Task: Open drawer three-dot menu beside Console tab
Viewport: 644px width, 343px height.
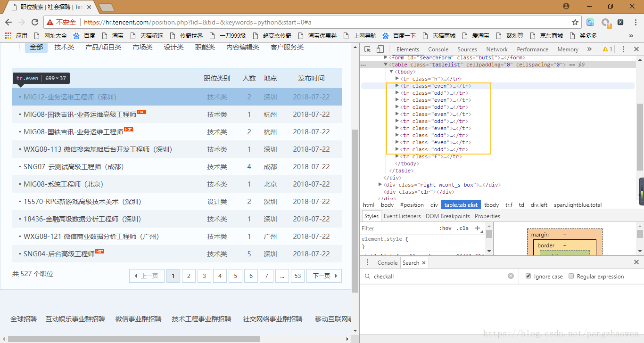Action: [x=368, y=262]
